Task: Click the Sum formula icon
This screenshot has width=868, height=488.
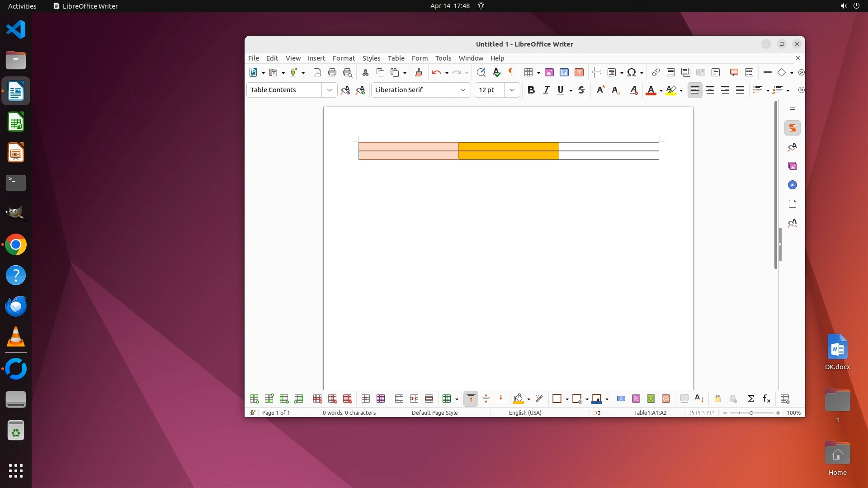Action: tap(751, 399)
